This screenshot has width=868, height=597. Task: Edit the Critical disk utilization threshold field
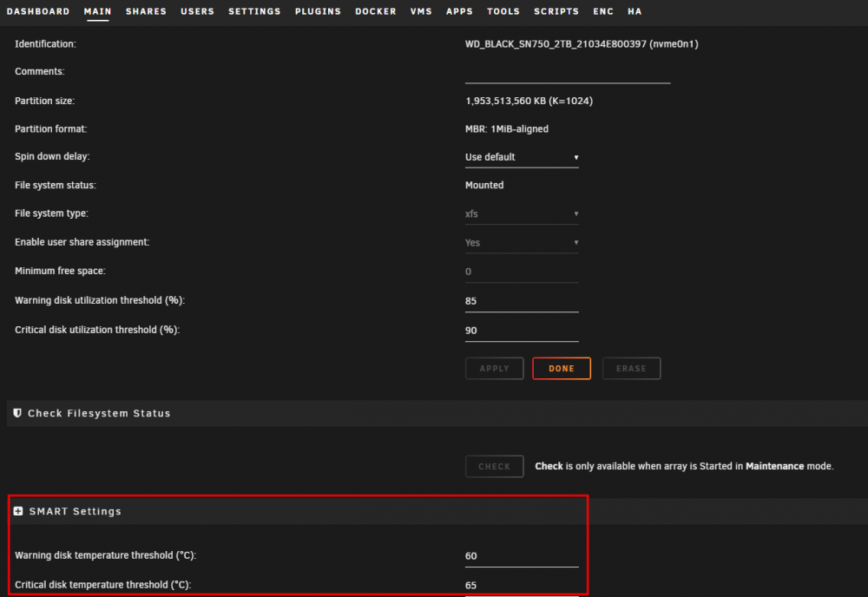[522, 331]
